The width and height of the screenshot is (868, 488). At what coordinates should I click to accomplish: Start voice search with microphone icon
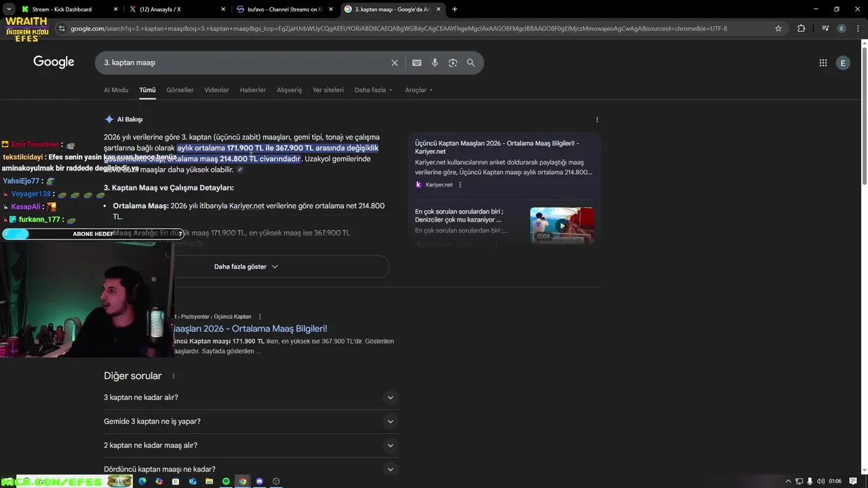[435, 62]
